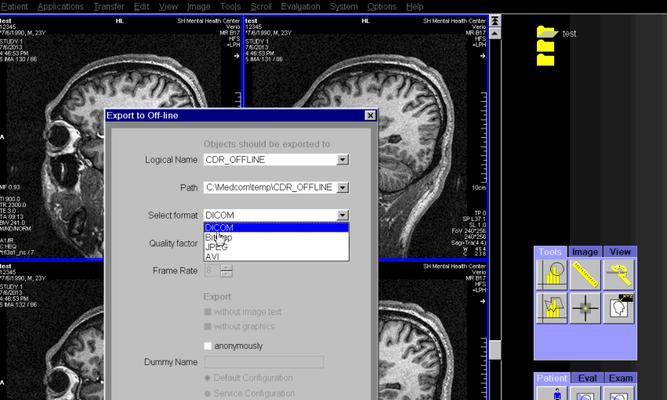The image size is (667, 400).
Task: Open the middle closed yellow folder
Action: pyautogui.click(x=545, y=46)
